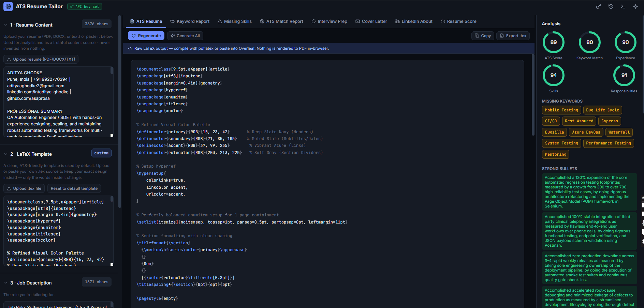Click the MISSING KEYWORDS heading
The width and height of the screenshot is (644, 308).
(562, 101)
